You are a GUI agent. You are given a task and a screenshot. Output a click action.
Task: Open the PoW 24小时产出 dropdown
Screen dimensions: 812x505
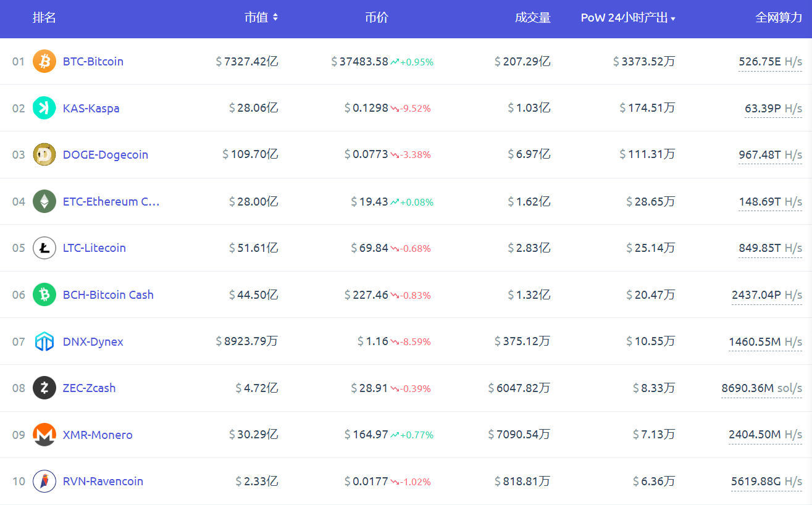click(629, 19)
